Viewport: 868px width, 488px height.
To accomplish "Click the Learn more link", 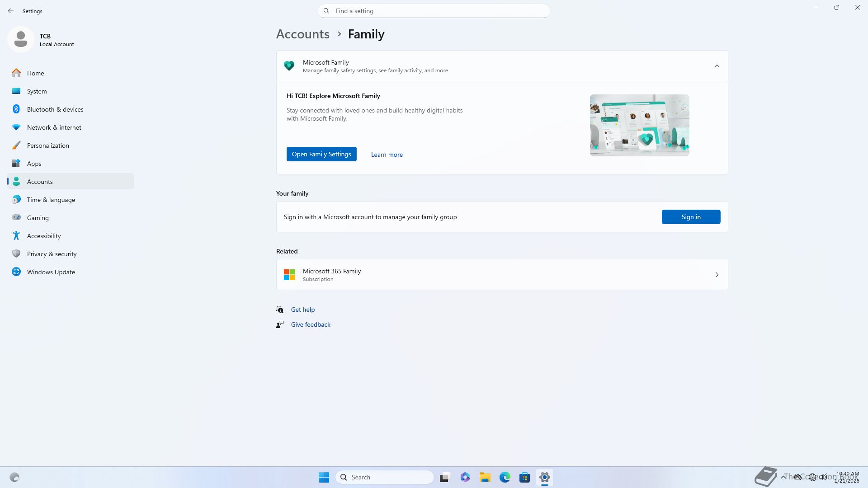I will [387, 155].
